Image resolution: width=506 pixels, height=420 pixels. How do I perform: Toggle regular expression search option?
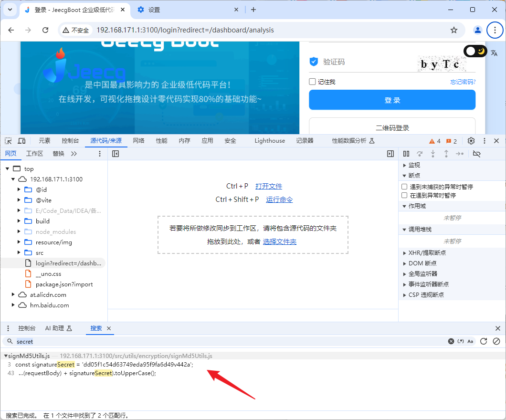[x=461, y=341]
